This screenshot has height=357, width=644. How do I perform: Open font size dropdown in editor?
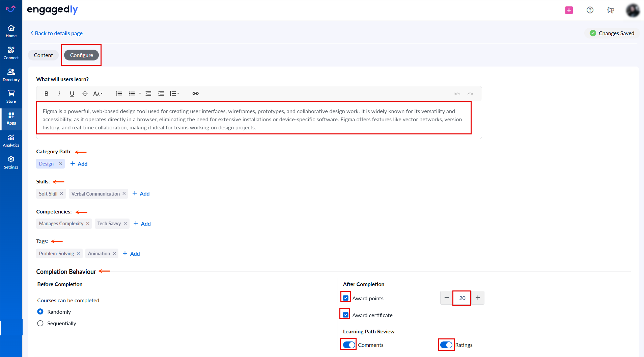pos(98,94)
